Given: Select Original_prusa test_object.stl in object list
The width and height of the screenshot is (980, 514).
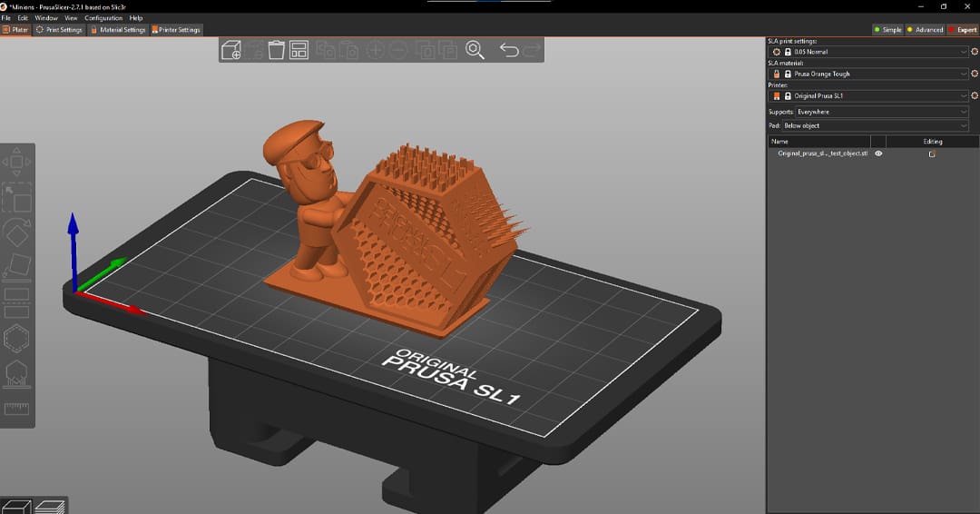Looking at the screenshot, I should pos(822,153).
